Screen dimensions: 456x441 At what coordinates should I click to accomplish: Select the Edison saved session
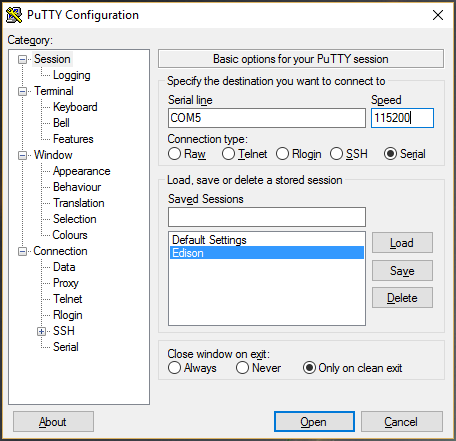(267, 253)
